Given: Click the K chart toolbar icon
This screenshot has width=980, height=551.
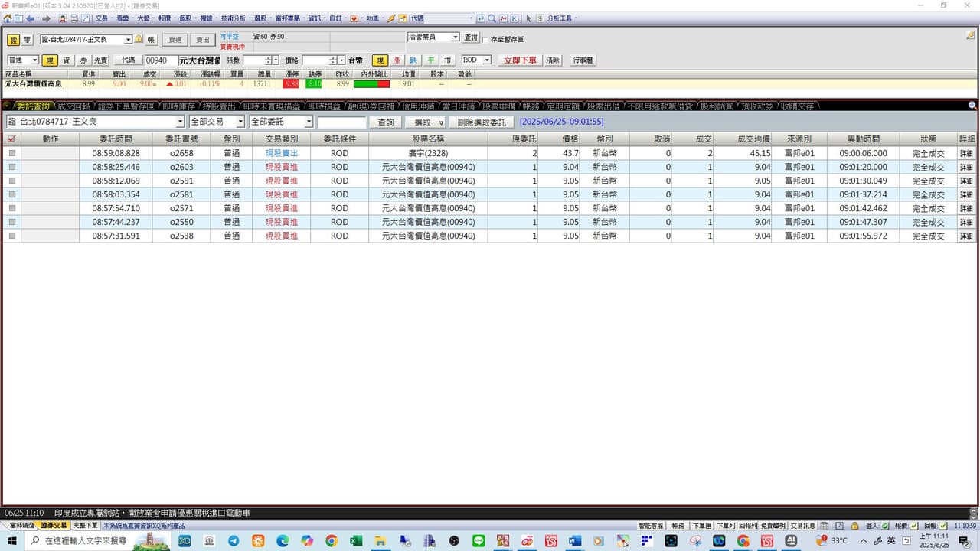Looking at the screenshot, I should click(514, 18).
